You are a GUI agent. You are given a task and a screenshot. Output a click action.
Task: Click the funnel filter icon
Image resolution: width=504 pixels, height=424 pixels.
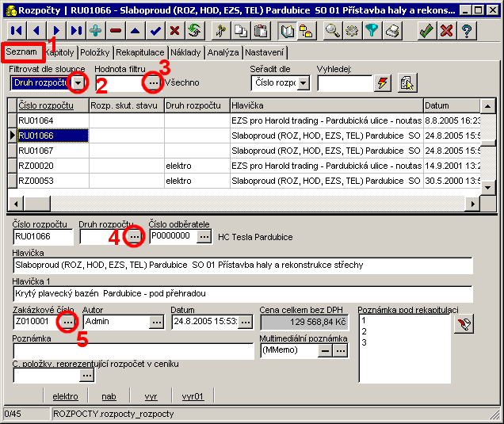pos(372,31)
